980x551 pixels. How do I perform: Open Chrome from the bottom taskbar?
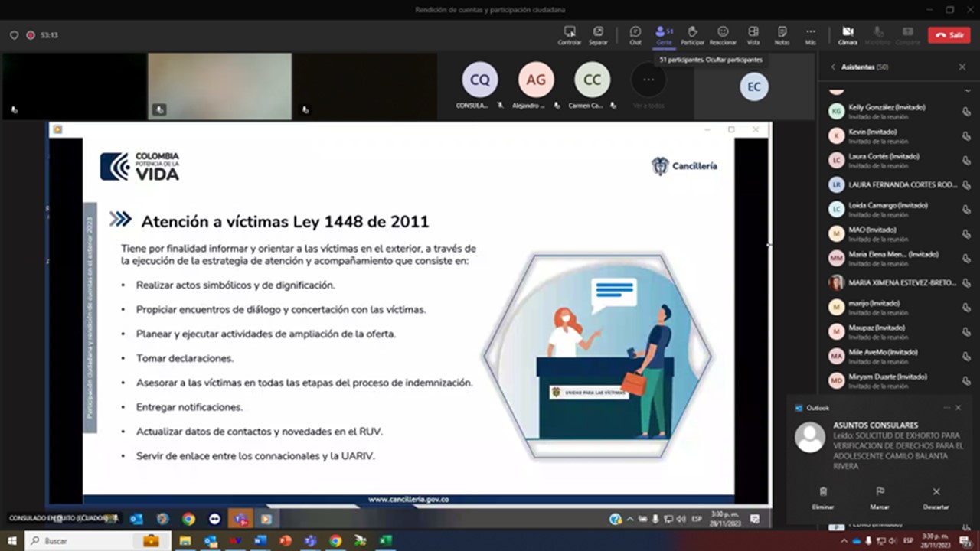[335, 541]
